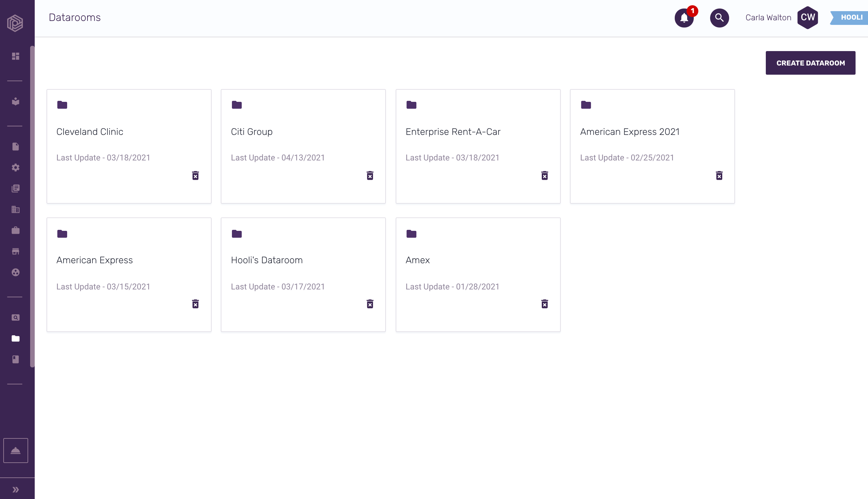Click trash icon on Citi Group card

click(x=370, y=176)
